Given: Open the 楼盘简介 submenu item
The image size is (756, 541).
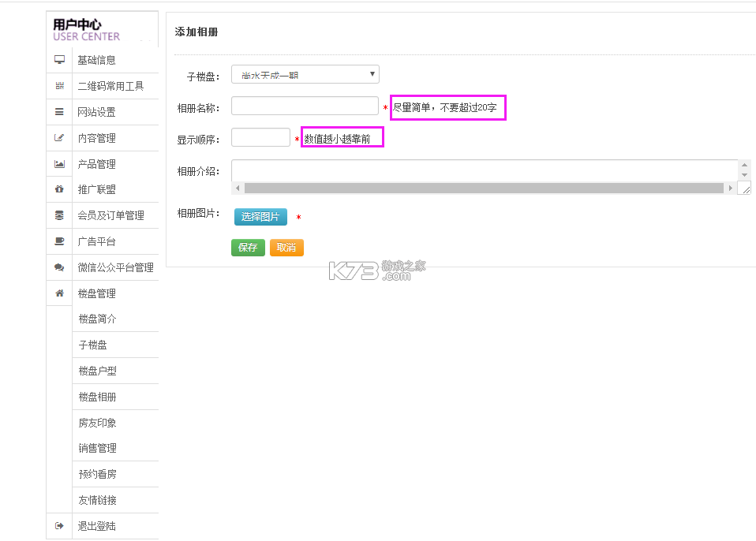Looking at the screenshot, I should [x=97, y=319].
